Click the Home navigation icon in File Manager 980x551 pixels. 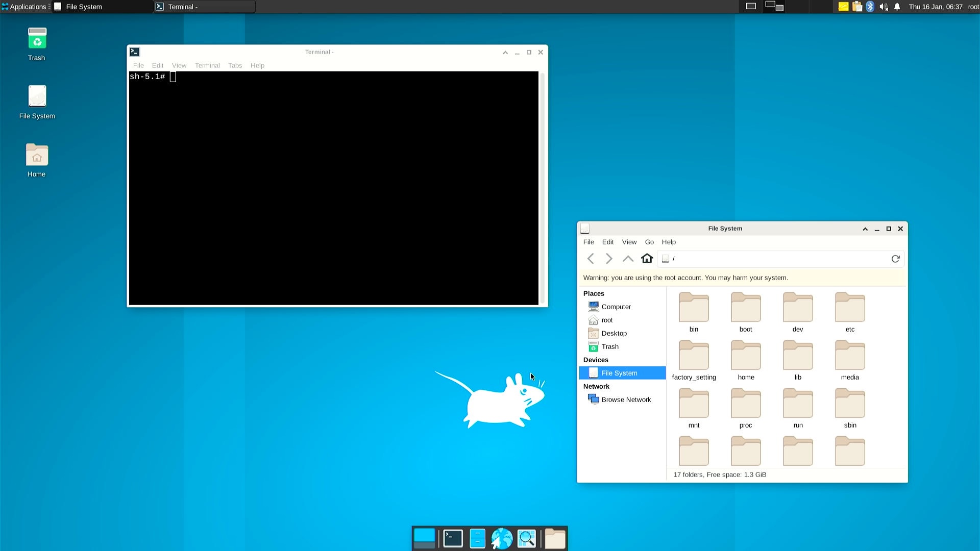pyautogui.click(x=646, y=258)
